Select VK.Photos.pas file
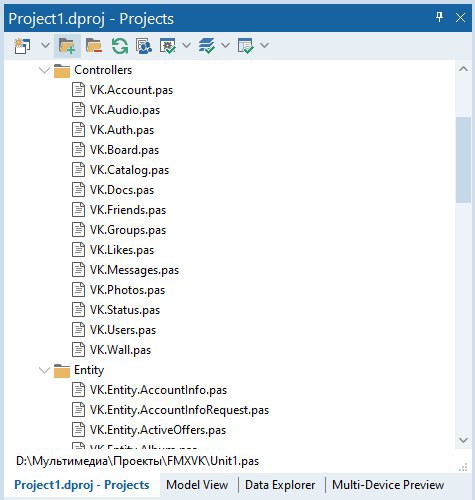This screenshot has width=475, height=500. (127, 290)
